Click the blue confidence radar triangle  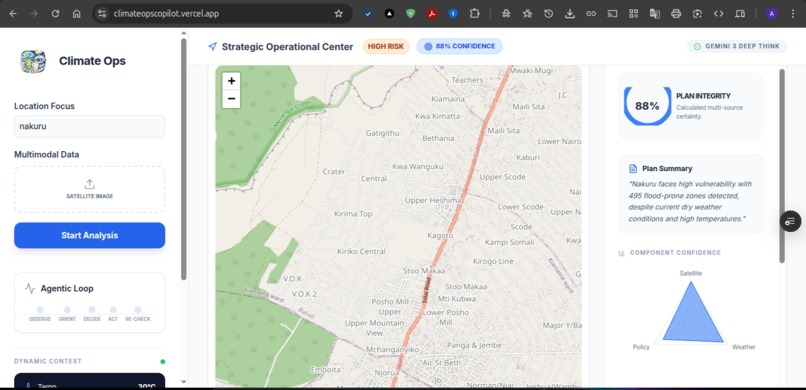click(x=692, y=319)
